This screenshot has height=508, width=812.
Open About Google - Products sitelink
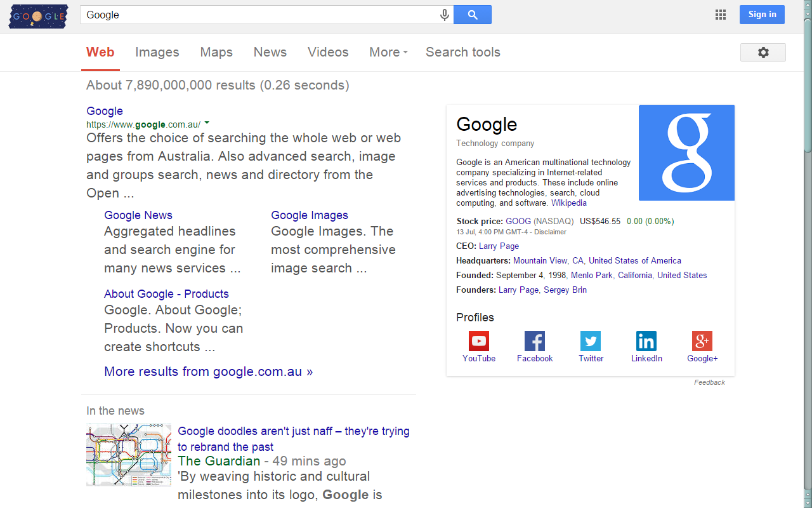click(x=166, y=294)
